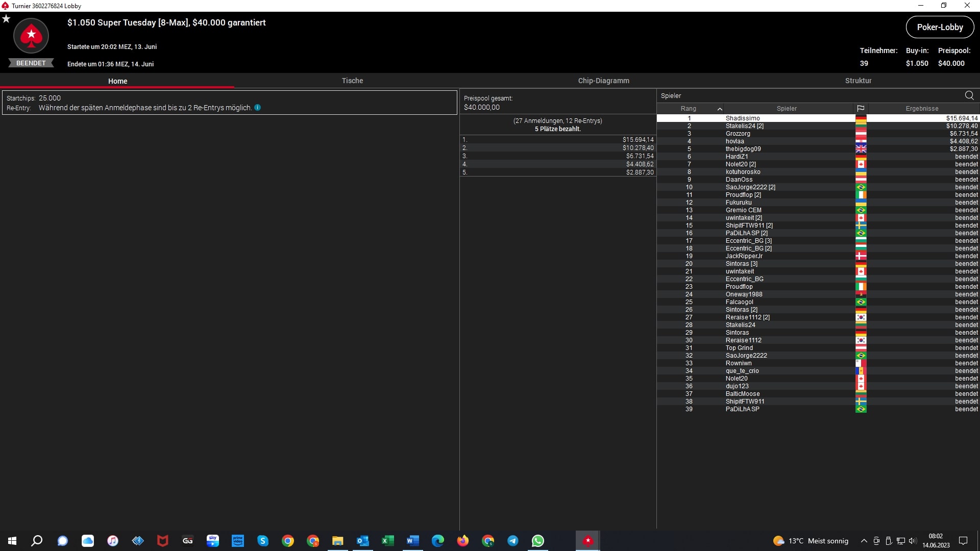
Task: Click the PokerStars taskbar icon
Action: (x=588, y=541)
